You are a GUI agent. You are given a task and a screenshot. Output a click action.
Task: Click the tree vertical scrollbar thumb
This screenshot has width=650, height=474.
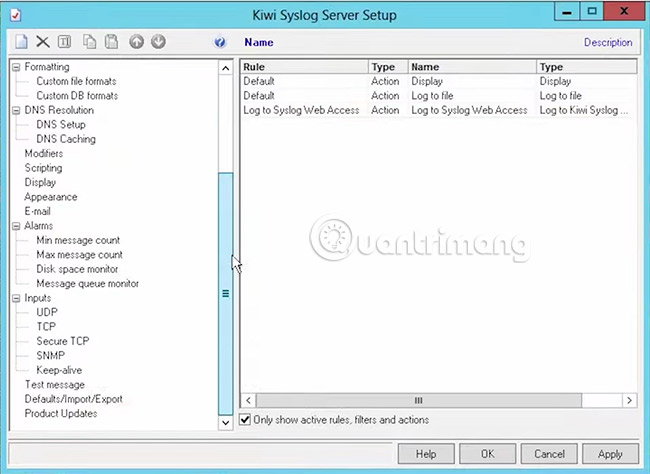(x=226, y=294)
